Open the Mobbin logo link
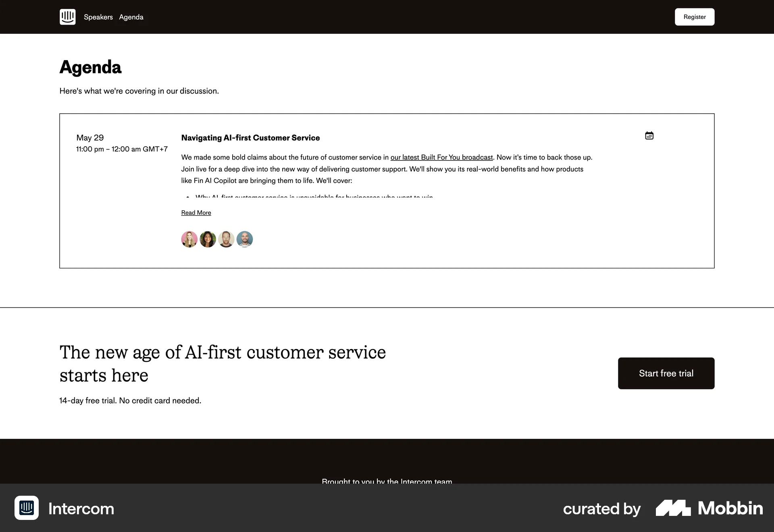Image resolution: width=774 pixels, height=532 pixels. 708,508
